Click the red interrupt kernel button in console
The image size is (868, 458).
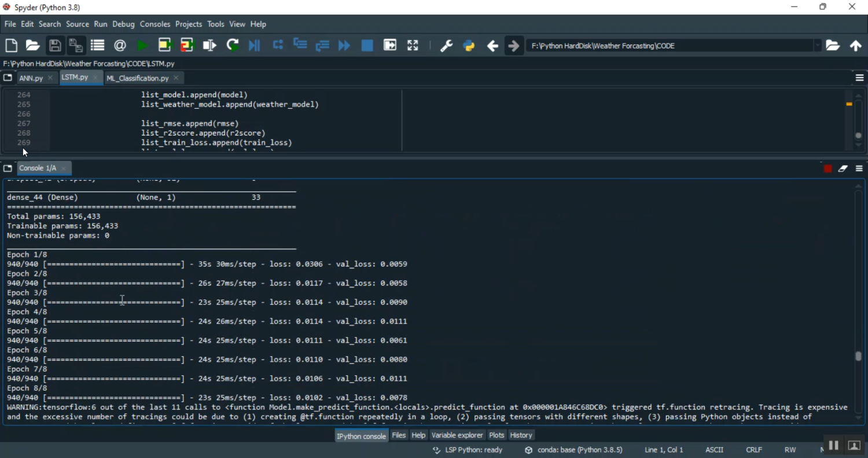(827, 169)
